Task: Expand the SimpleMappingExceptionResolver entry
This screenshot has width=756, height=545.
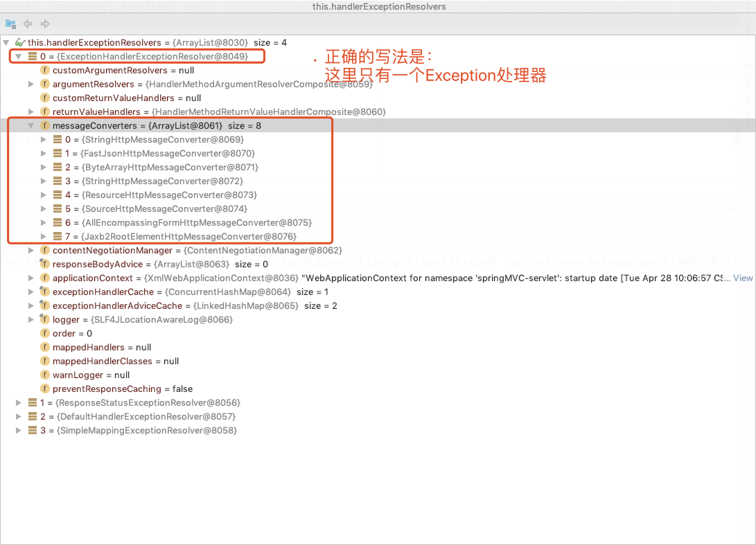Action: 18,430
